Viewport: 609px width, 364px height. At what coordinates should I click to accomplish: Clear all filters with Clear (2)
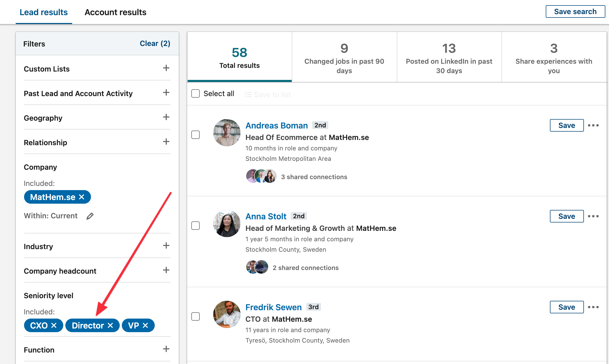tap(155, 43)
